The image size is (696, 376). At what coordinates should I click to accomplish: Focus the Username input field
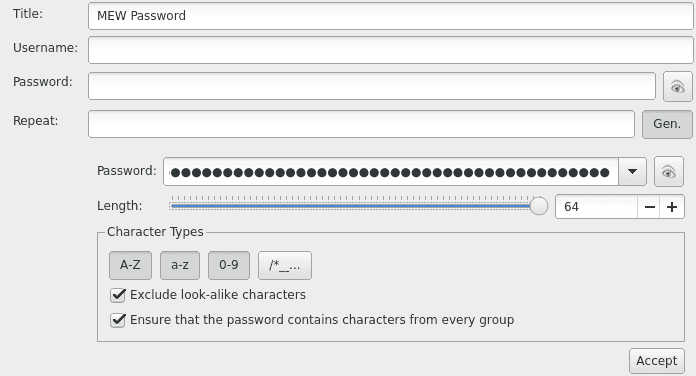click(390, 50)
